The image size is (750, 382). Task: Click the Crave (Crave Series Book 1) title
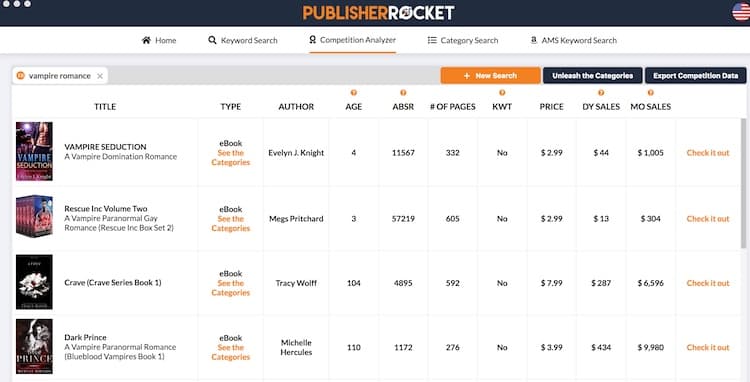[x=112, y=283]
